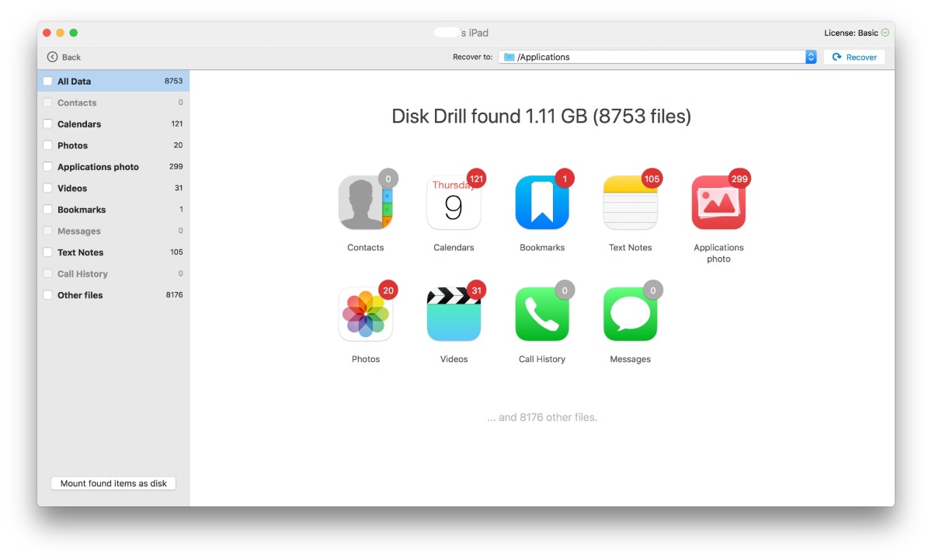Open the Videos clapperboard icon
This screenshot has height=560, width=932.
454,314
